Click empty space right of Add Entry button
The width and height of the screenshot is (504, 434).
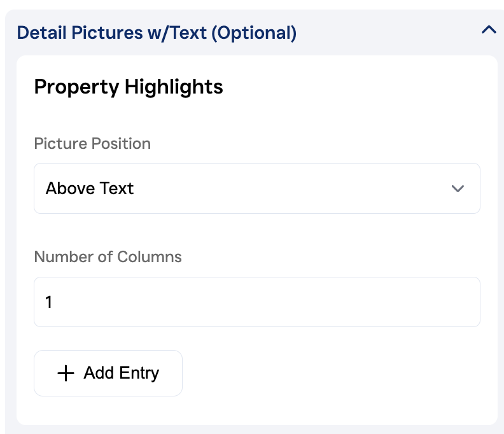point(331,373)
